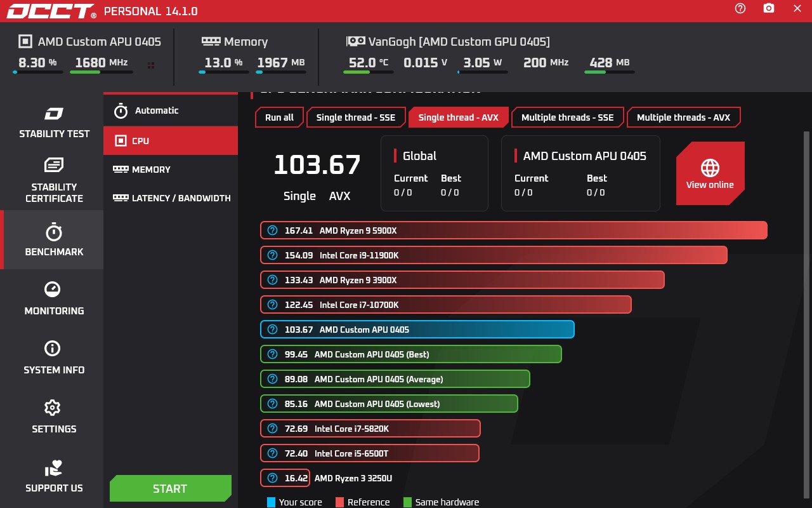
Task: Click the info icon beside AMD Custom APU 0405 (Lowest)
Action: coord(273,404)
